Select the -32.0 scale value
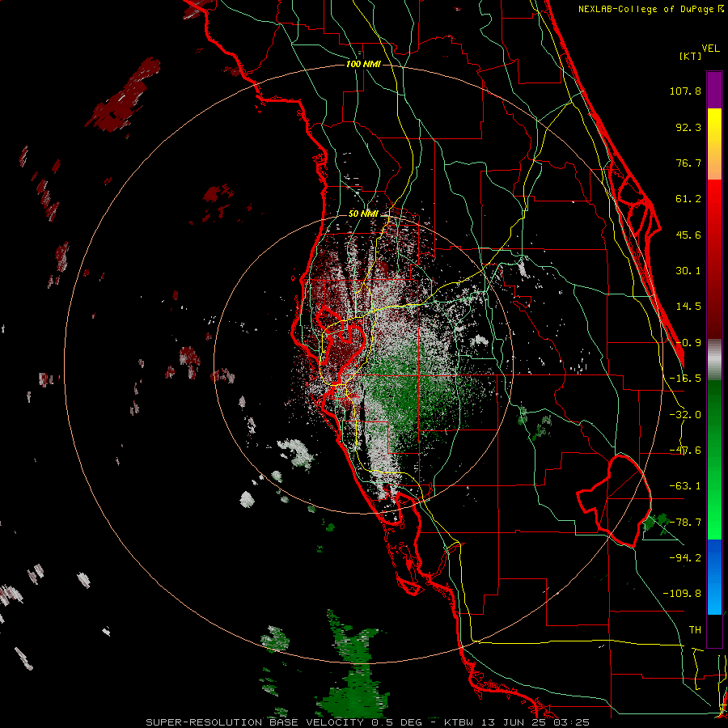This screenshot has width=728, height=728. 685,415
